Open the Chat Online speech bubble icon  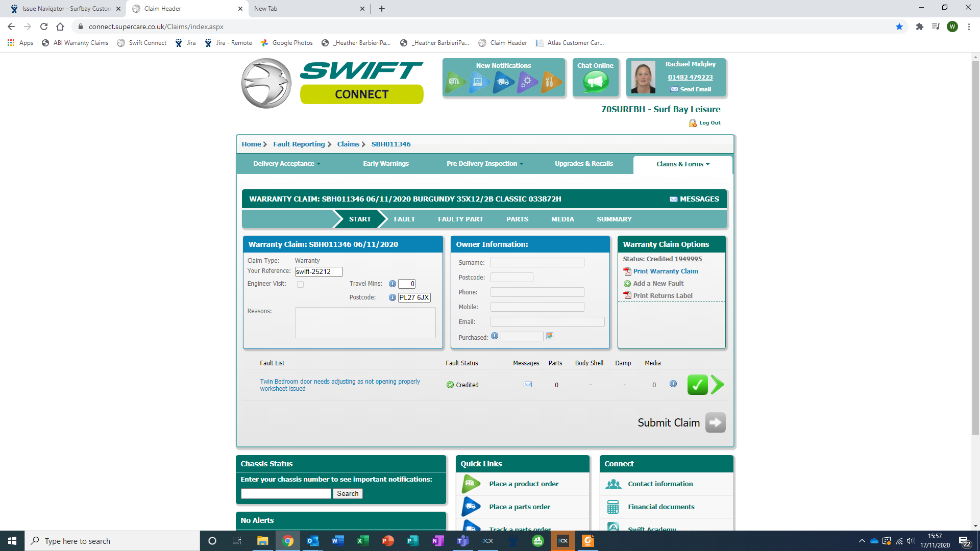[595, 82]
